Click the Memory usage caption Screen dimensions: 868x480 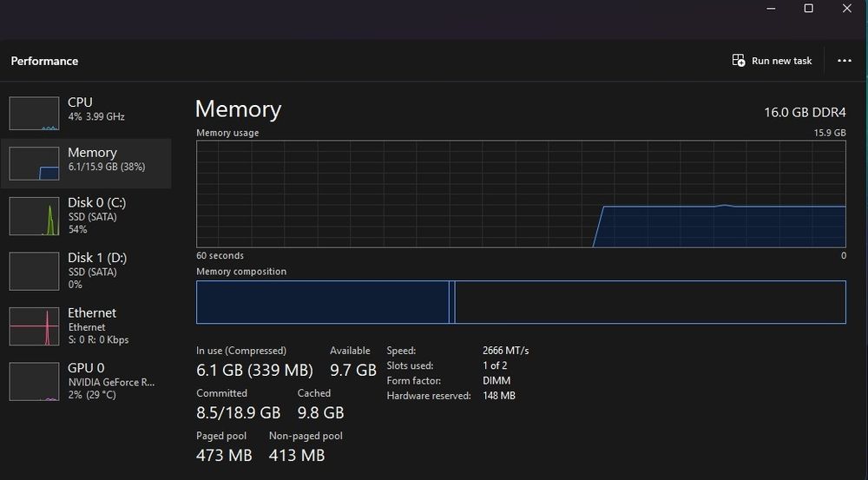pos(227,133)
